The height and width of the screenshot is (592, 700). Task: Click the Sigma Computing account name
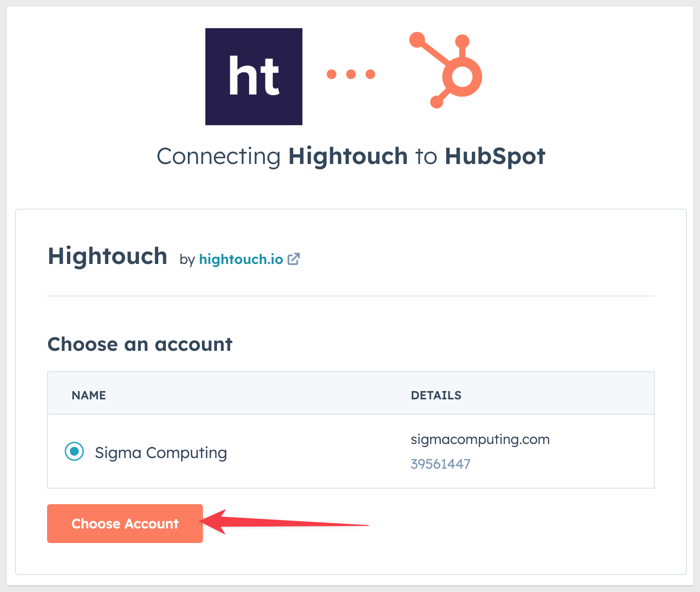pos(161,453)
